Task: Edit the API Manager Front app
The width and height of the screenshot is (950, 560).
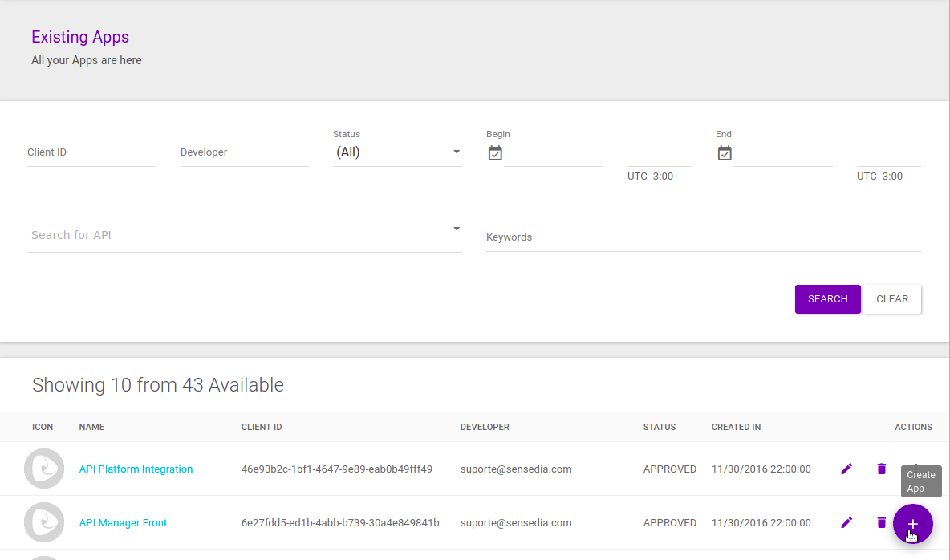Action: click(x=846, y=522)
